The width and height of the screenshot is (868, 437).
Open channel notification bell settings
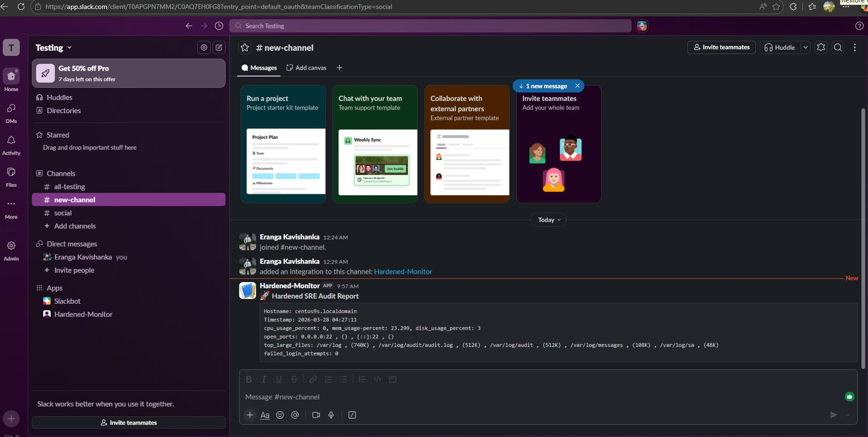[821, 47]
